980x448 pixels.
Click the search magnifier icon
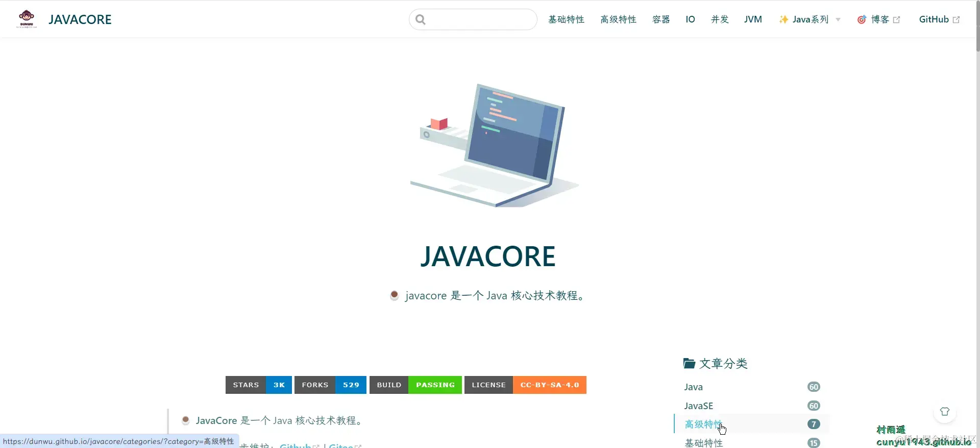click(421, 19)
